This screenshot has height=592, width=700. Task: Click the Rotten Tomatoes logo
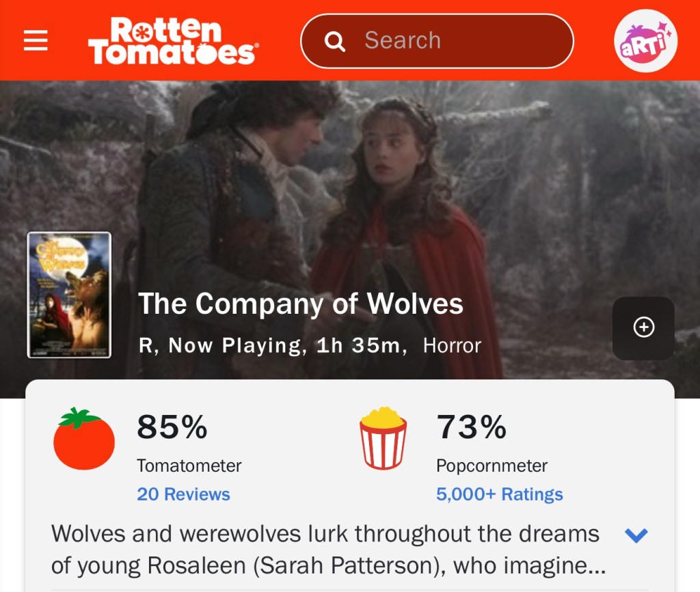172,41
